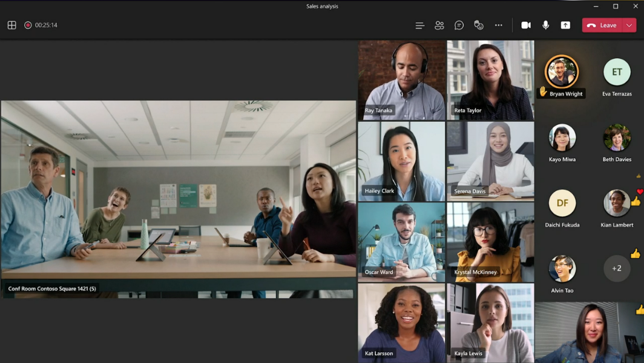Click the Serena Davis name label
644x363 pixels.
[x=470, y=191]
